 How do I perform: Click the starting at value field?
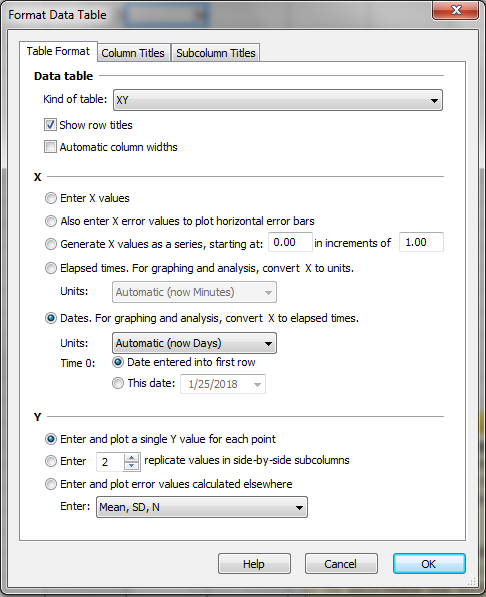point(290,242)
